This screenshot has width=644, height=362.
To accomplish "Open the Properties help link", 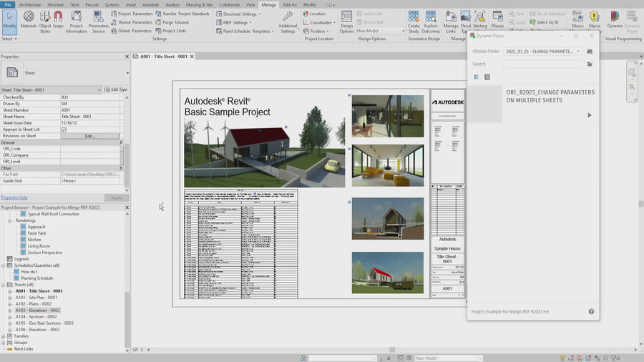I will 14,197.
